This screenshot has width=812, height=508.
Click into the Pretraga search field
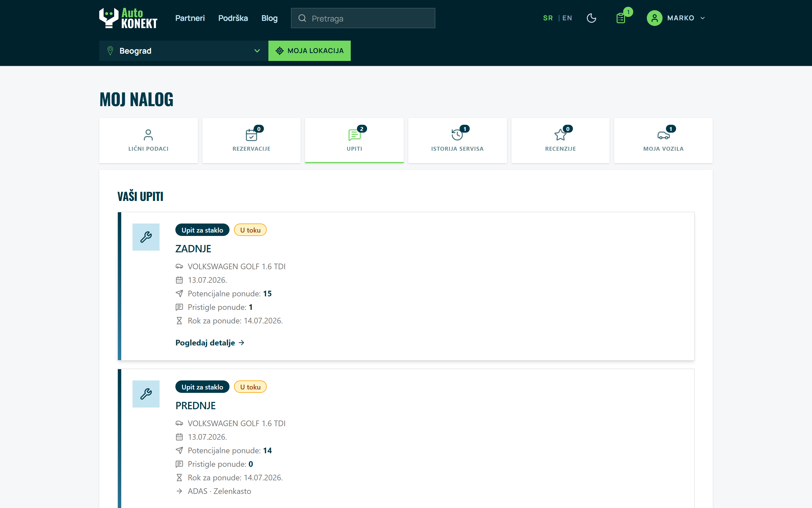point(363,18)
